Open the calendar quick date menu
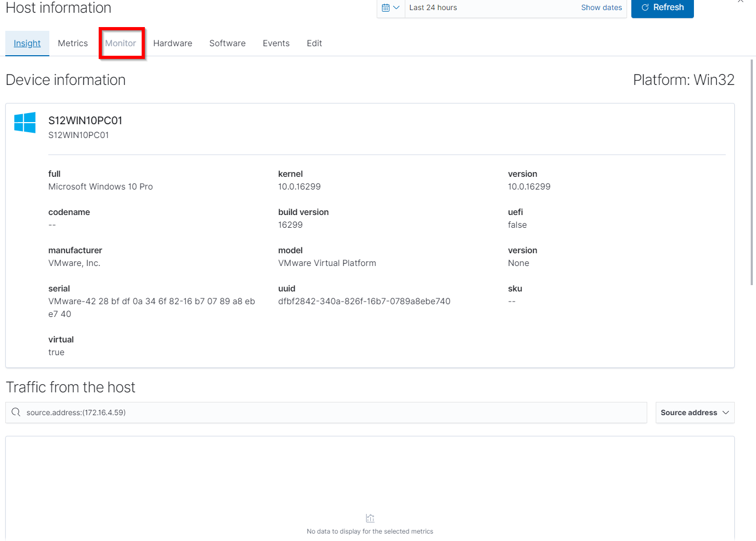The height and width of the screenshot is (541, 756). tap(391, 8)
